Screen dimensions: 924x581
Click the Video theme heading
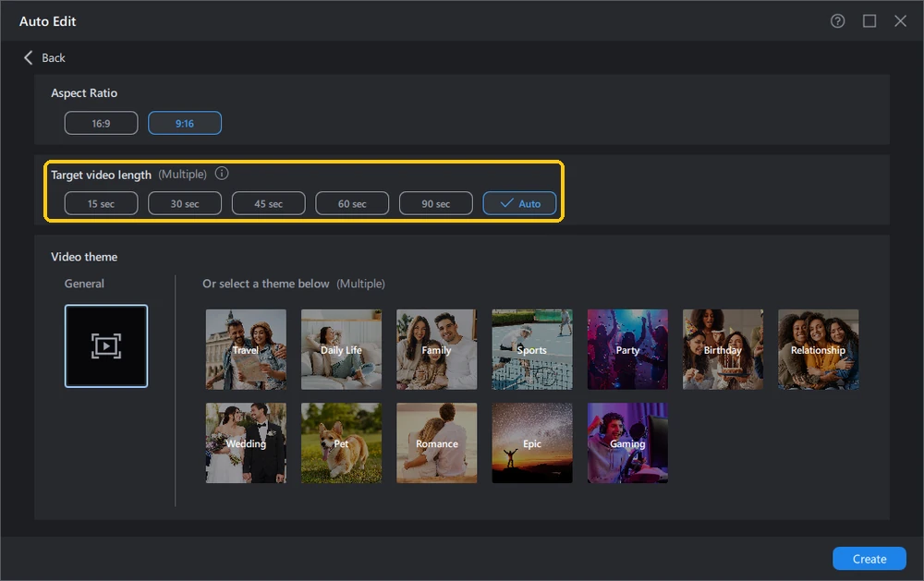click(84, 257)
